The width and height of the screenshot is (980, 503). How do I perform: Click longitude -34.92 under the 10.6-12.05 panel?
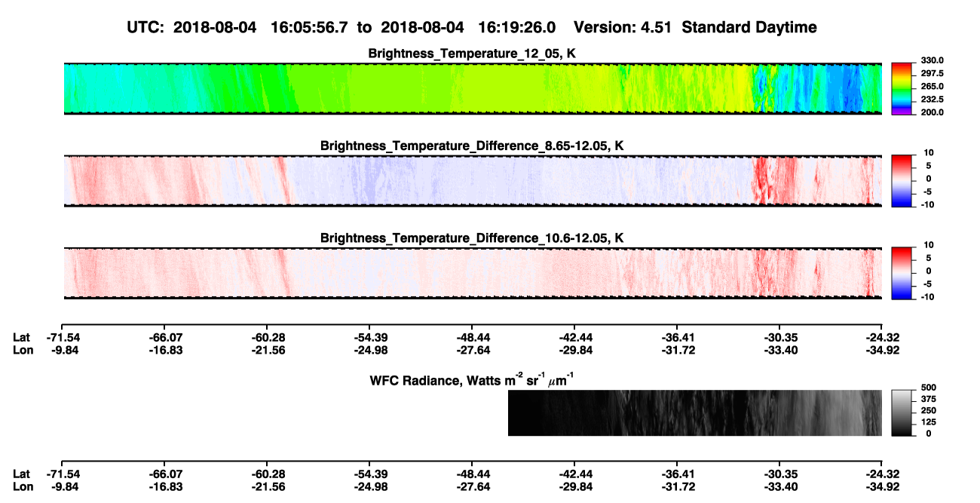pos(882,349)
